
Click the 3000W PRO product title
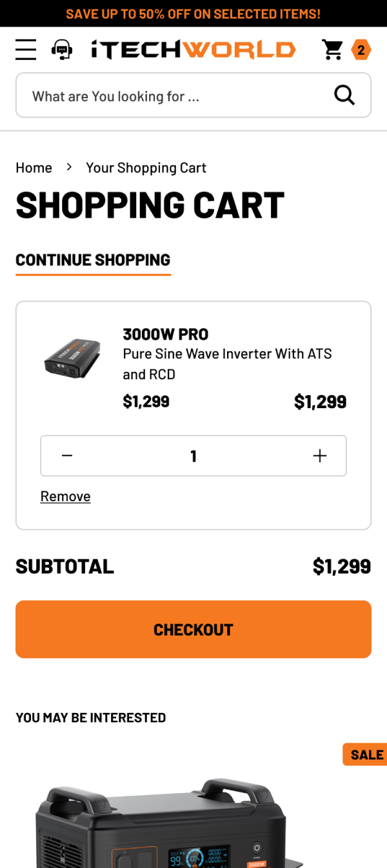click(166, 335)
